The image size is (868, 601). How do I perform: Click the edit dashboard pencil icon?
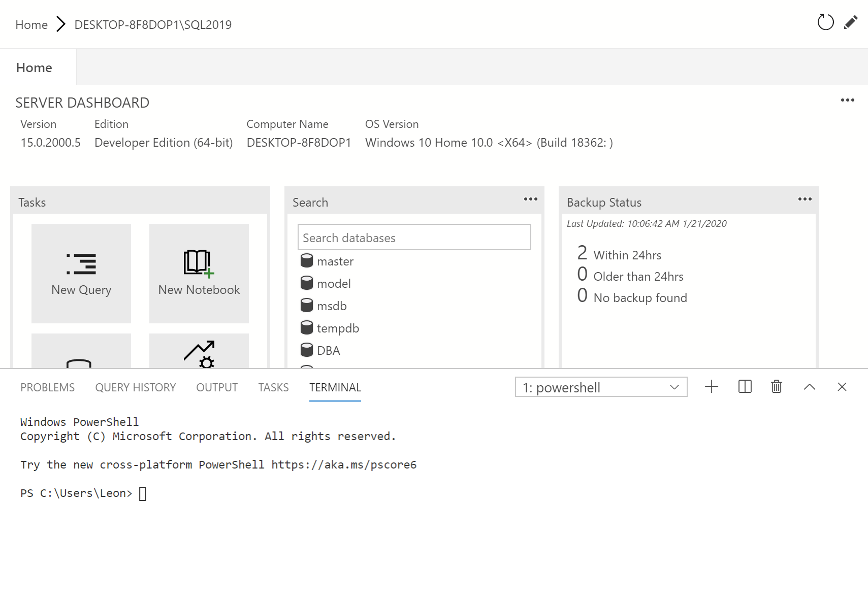[x=851, y=22]
